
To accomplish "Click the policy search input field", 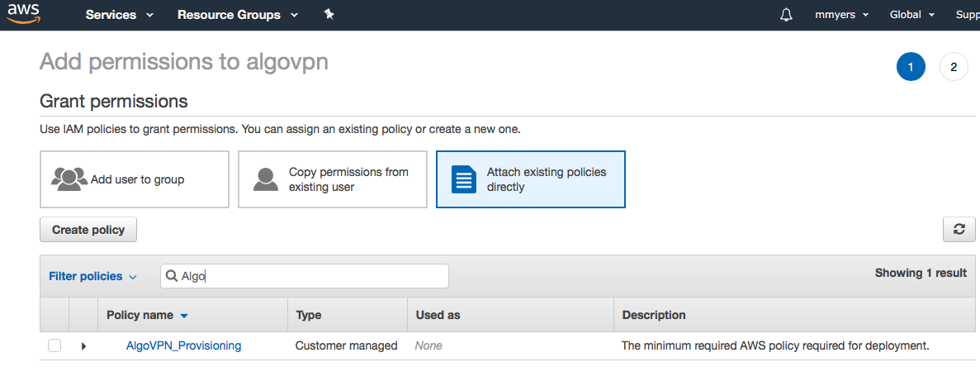I will point(305,276).
